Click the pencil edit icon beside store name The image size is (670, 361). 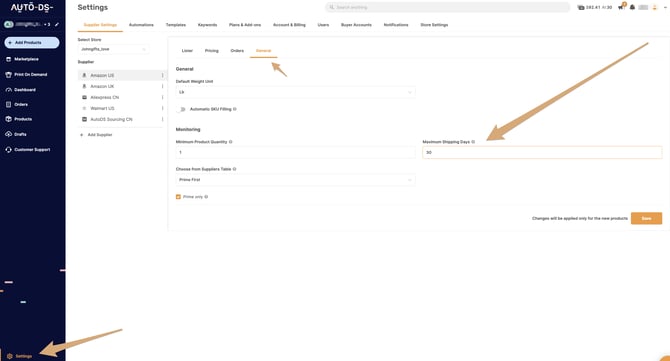click(x=57, y=24)
